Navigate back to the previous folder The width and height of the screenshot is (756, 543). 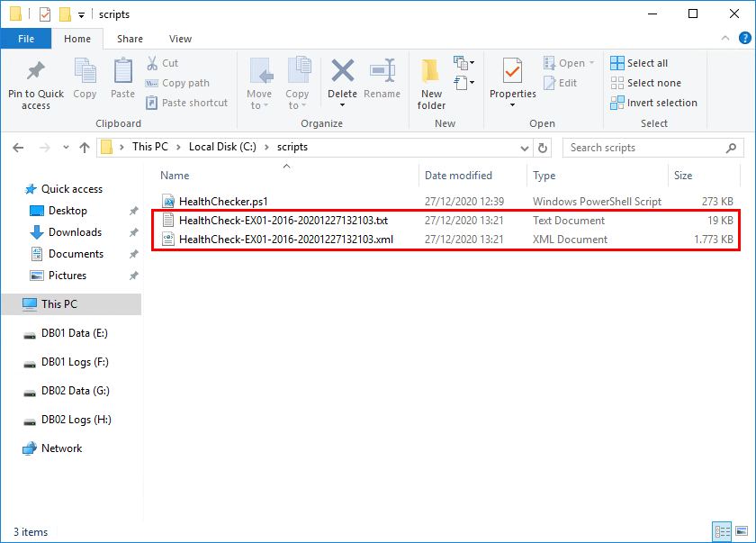tap(18, 147)
